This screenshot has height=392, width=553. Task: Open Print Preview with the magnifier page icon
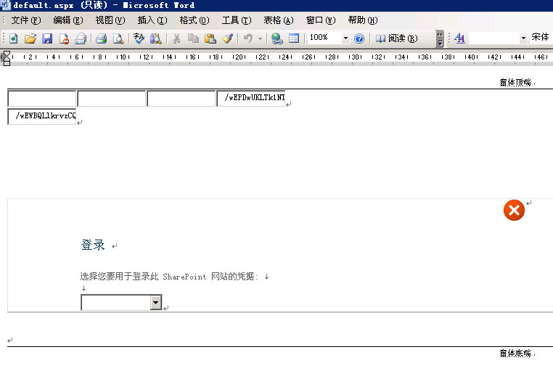(118, 38)
